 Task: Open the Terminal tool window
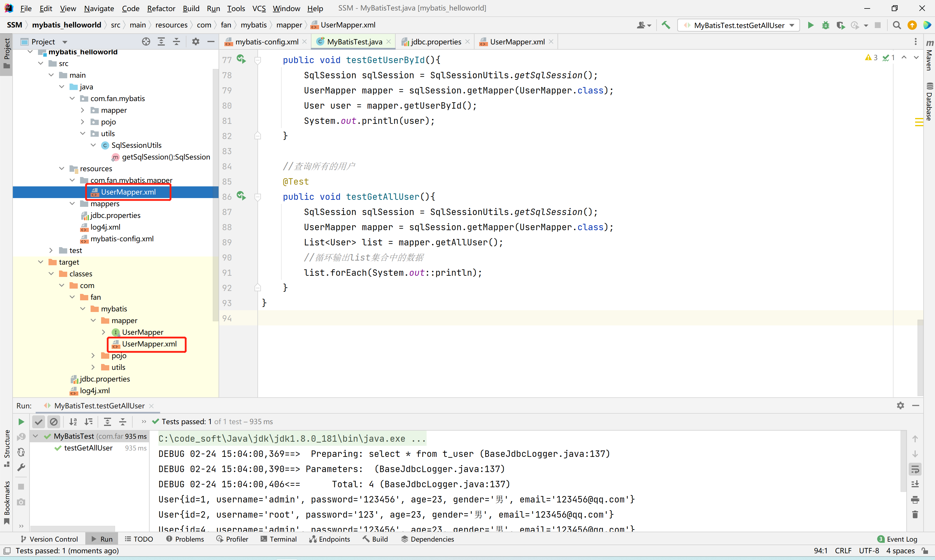279,539
